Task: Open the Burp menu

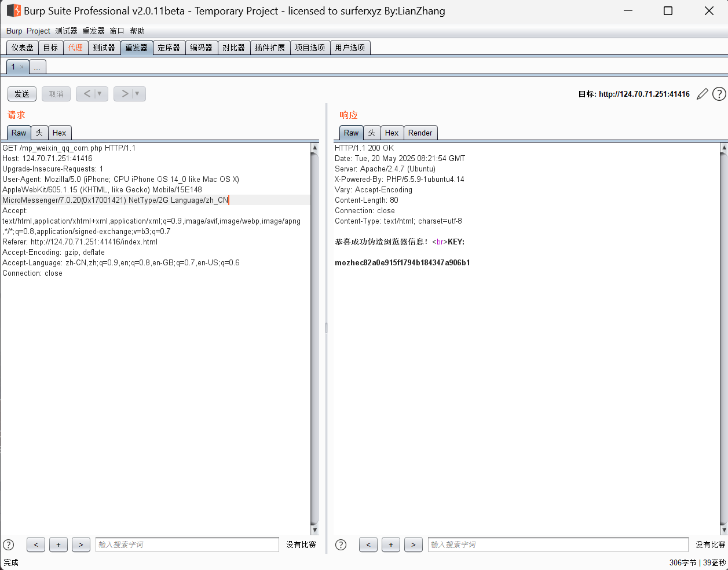Action: [x=14, y=31]
